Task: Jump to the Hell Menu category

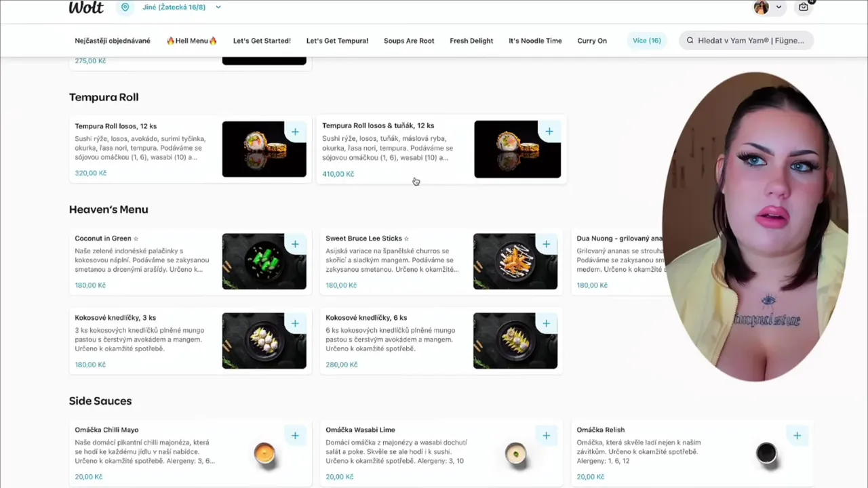Action: (192, 41)
